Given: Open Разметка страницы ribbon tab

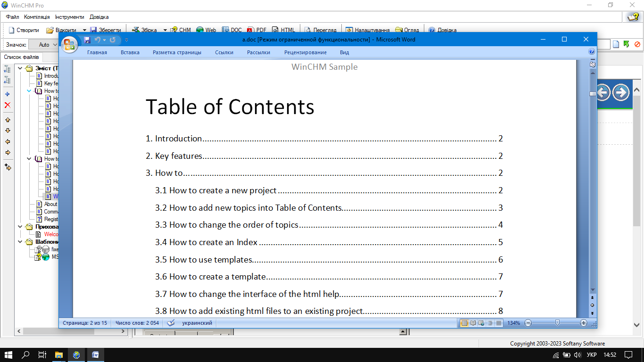Looking at the screenshot, I should click(177, 52).
